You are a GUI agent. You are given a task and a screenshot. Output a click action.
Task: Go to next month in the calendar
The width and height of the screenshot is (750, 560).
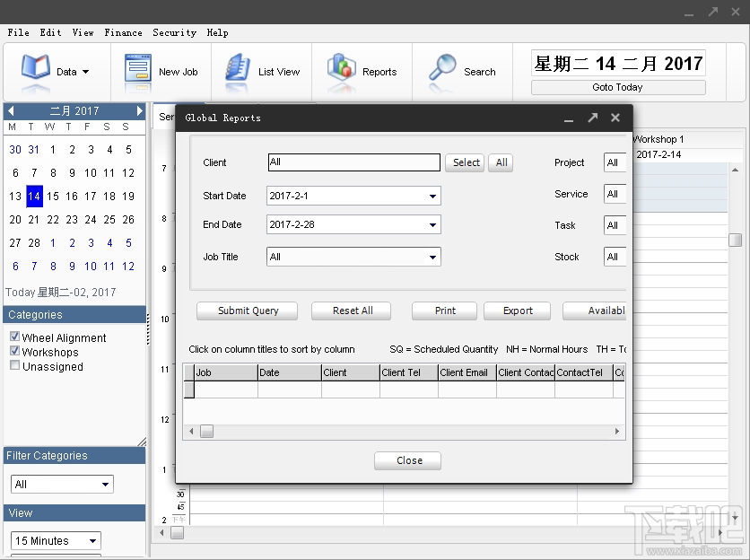click(x=141, y=110)
